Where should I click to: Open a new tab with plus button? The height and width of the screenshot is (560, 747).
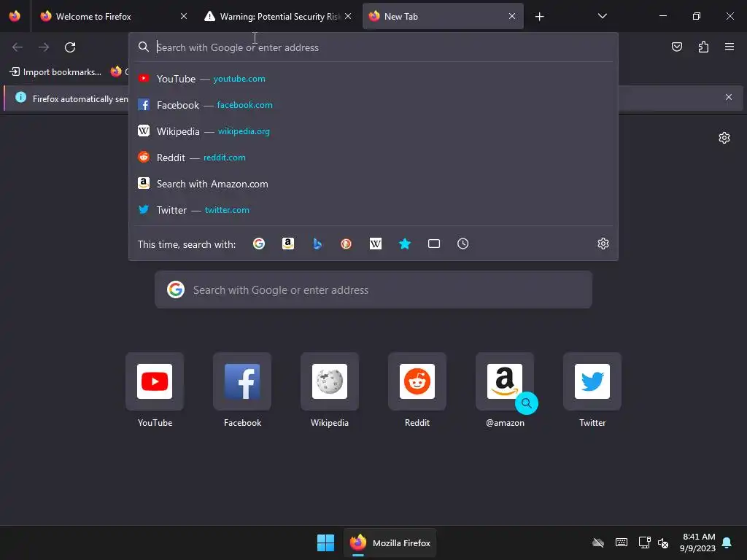(539, 17)
